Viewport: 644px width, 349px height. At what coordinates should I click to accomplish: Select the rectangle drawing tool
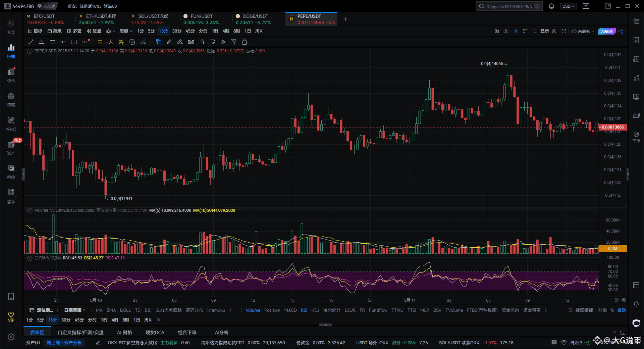(x=74, y=42)
